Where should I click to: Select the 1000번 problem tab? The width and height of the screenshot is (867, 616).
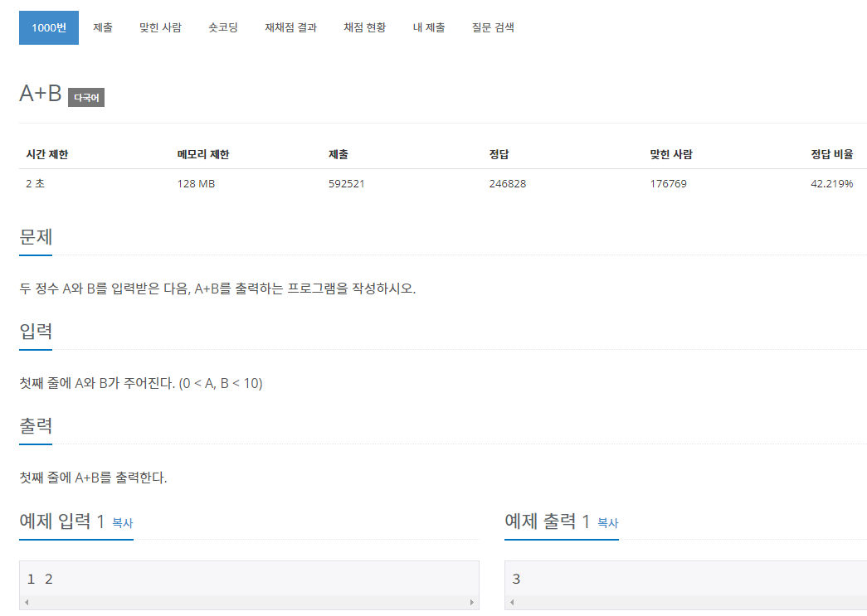point(49,27)
